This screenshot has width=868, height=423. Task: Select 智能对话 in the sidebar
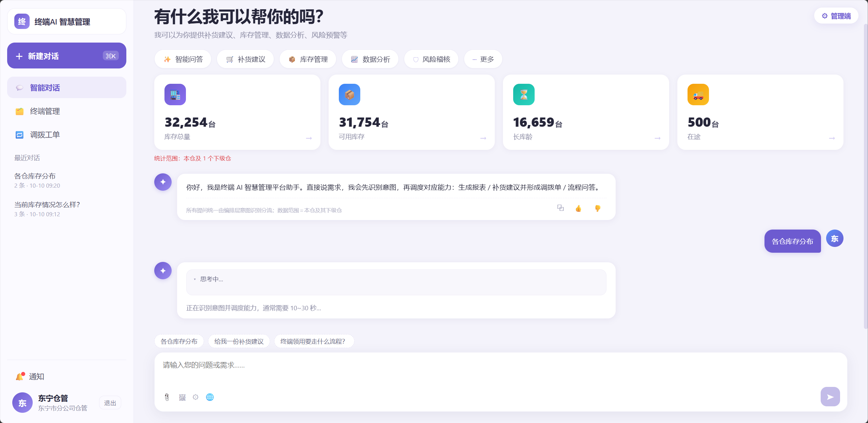click(x=67, y=88)
